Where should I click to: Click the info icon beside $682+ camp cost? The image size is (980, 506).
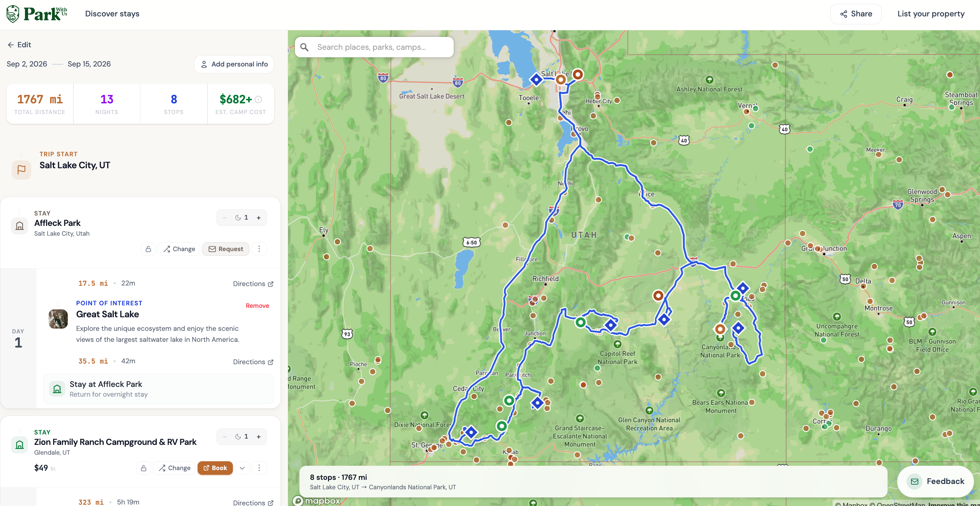tap(258, 99)
